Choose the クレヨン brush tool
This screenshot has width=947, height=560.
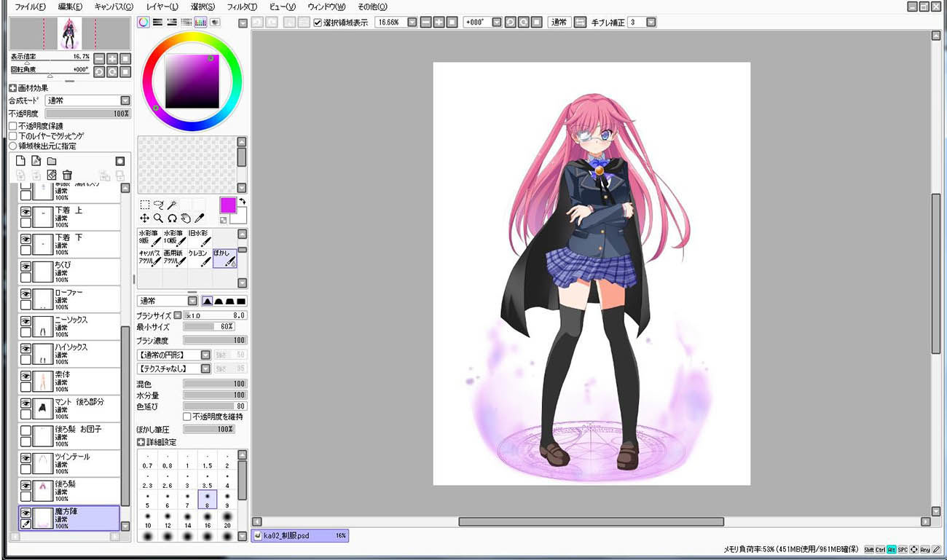(200, 257)
